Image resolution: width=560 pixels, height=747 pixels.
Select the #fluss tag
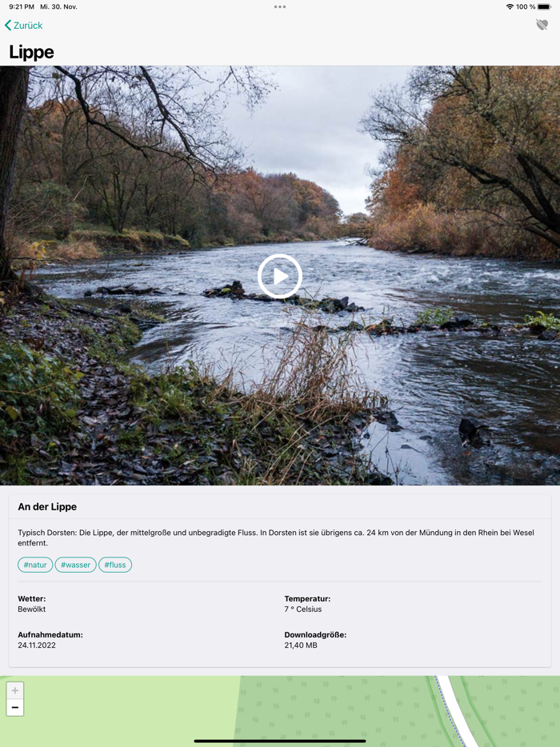pos(115,565)
